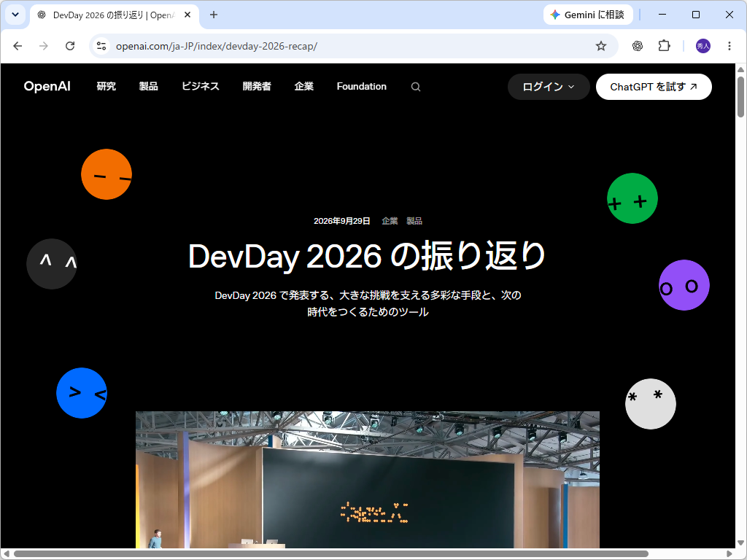This screenshot has height=560, width=747.
Task: Click the DevDay 2026 の振り返り headline
Action: pos(368,256)
